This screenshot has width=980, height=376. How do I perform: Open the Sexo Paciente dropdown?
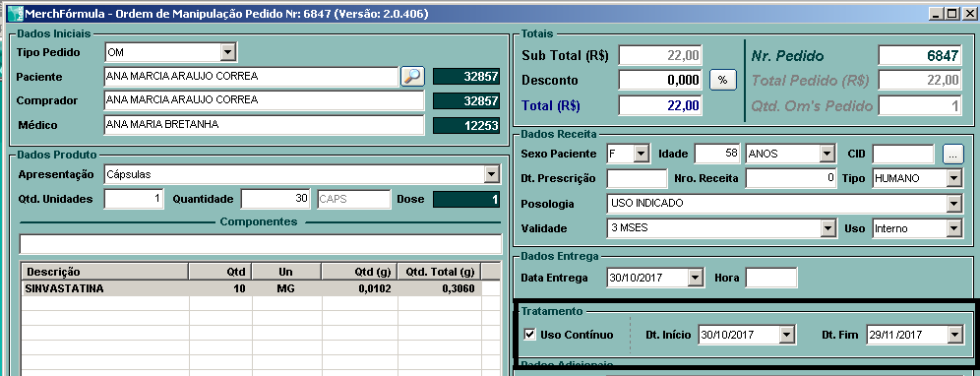(x=642, y=154)
